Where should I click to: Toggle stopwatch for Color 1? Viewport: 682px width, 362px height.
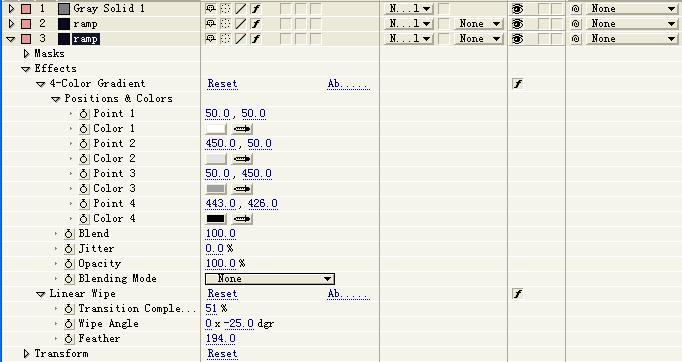tap(84, 129)
